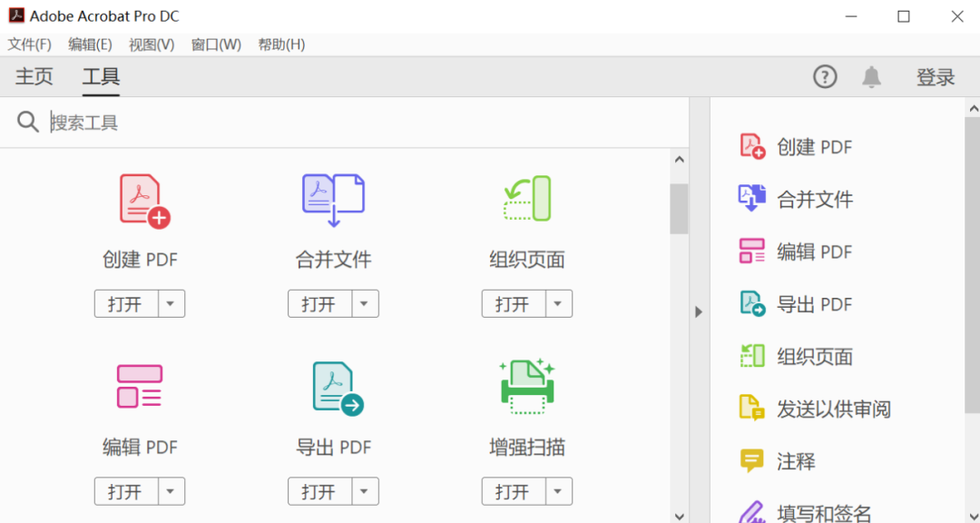The height and width of the screenshot is (523, 980).
Task: Open the 帮助(H) menu
Action: (x=282, y=44)
